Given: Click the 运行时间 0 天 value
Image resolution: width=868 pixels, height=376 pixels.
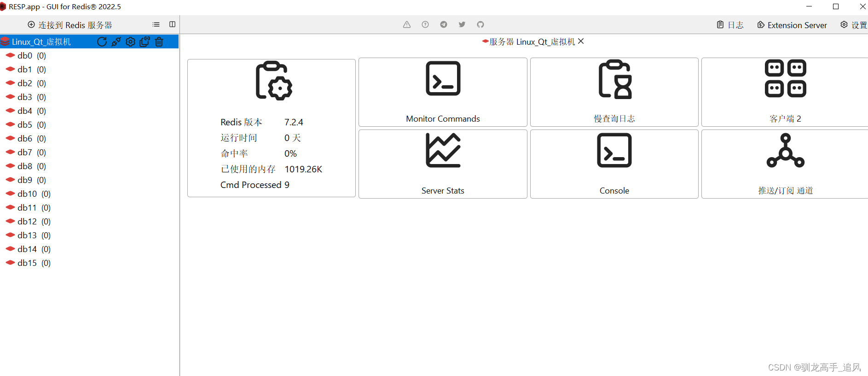Looking at the screenshot, I should click(293, 138).
